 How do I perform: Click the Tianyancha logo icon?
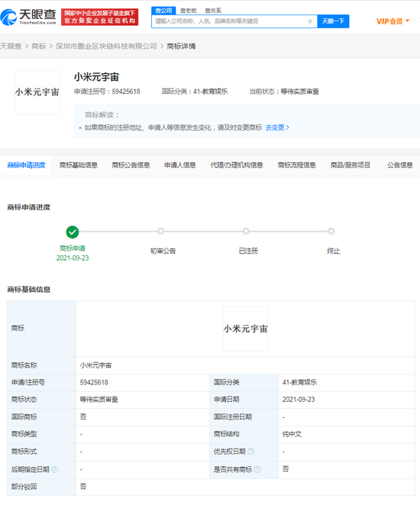pyautogui.click(x=8, y=17)
